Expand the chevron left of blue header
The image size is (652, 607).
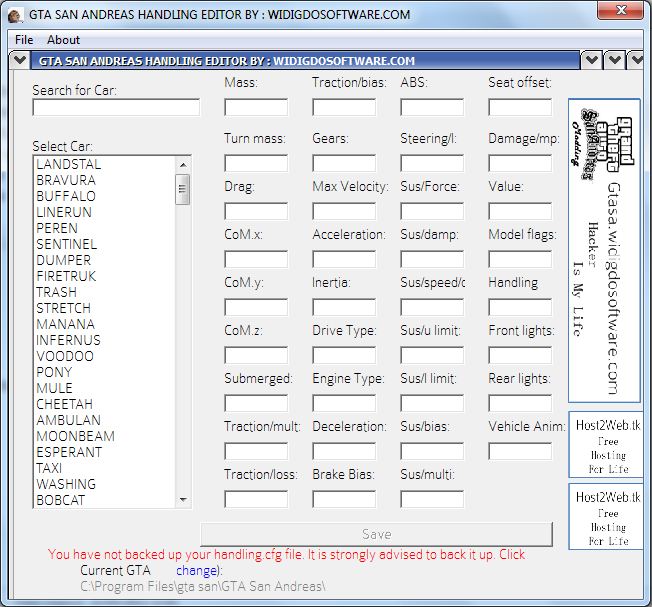click(x=20, y=61)
